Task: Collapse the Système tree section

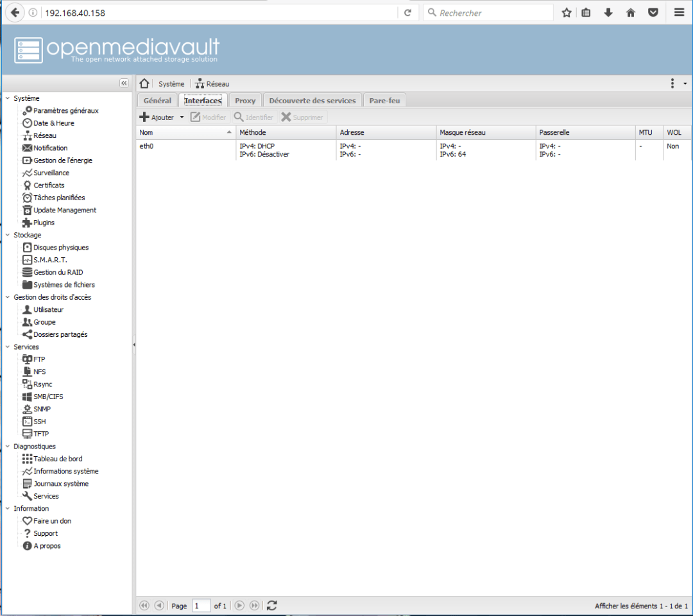Action: click(x=8, y=98)
